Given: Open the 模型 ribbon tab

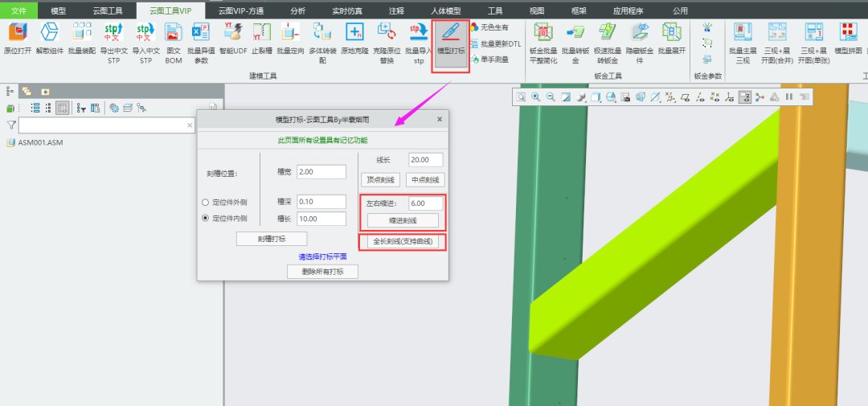Looking at the screenshot, I should [58, 10].
